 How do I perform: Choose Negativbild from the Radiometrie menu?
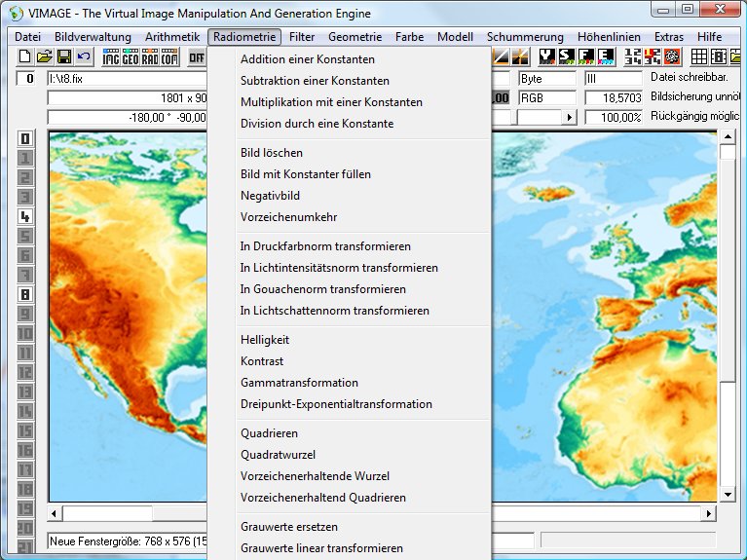point(270,196)
